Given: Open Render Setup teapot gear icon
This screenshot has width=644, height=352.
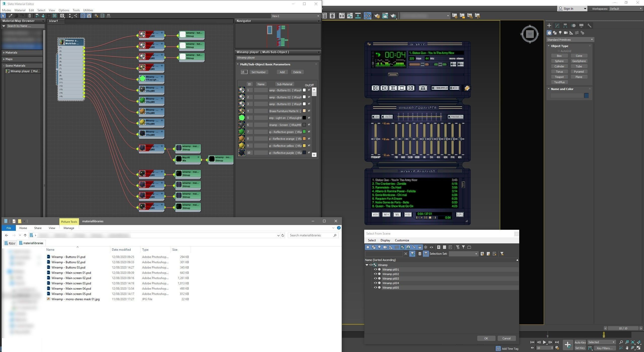Looking at the screenshot, I should (x=377, y=16).
